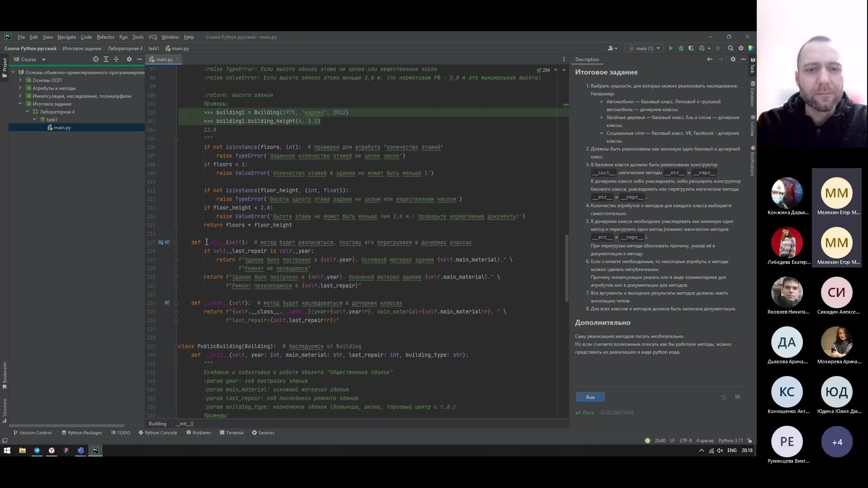Image resolution: width=868 pixels, height=488 pixels.
Task: Toggle the Notifications right side panel
Action: tap(753, 161)
